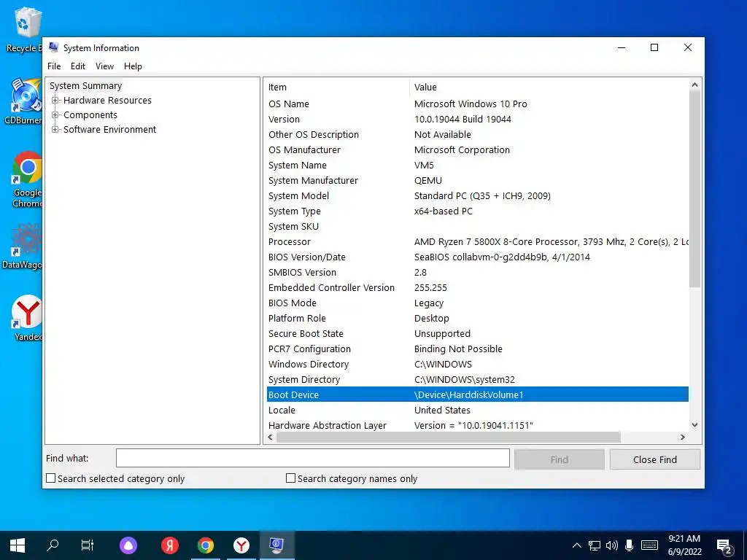Show hidden system tray icons
The image size is (747, 560).
point(576,545)
